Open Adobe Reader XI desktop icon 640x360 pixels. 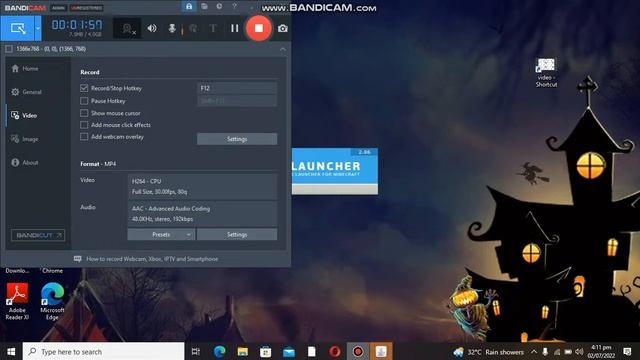pos(17,301)
